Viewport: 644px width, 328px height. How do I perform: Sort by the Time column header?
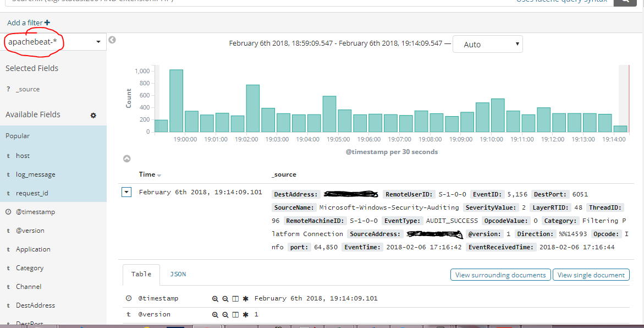(150, 174)
